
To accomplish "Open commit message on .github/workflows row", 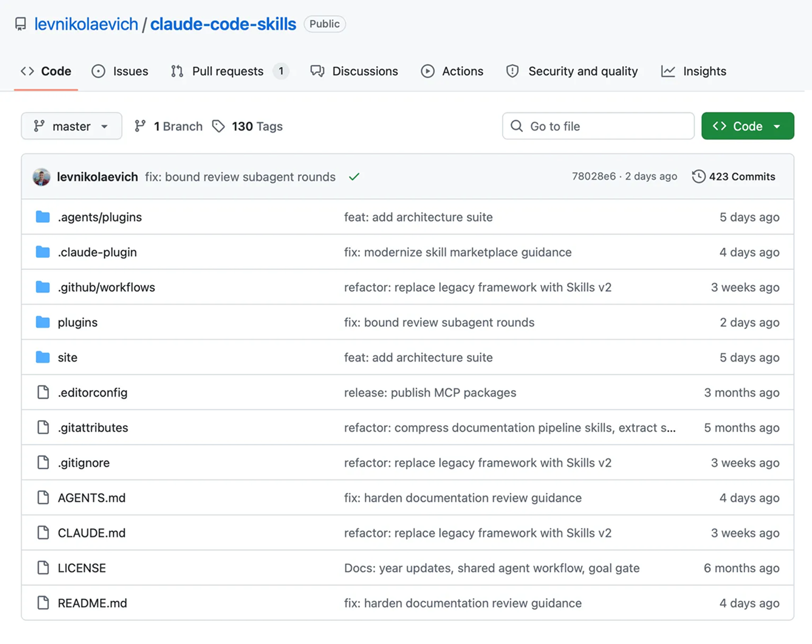I will pos(478,287).
